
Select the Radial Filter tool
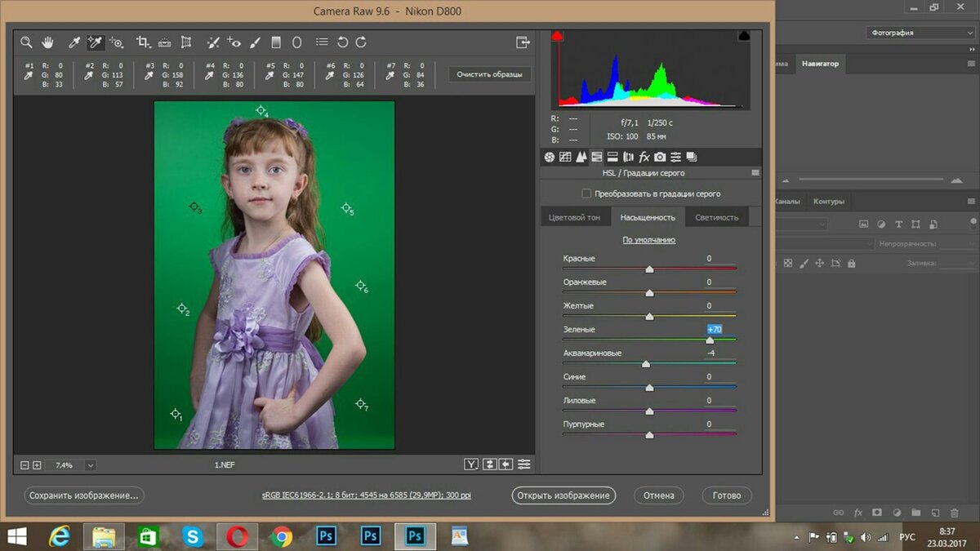[296, 42]
